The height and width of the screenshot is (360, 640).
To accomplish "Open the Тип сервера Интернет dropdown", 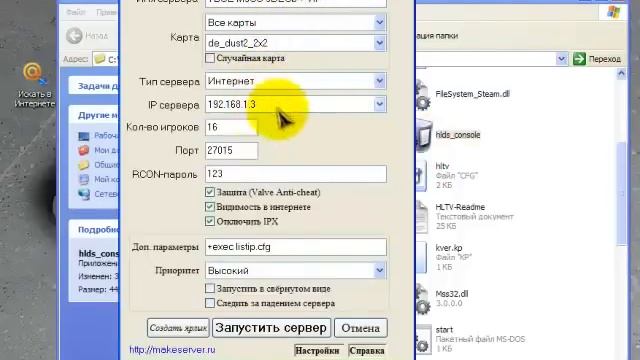I will point(380,81).
